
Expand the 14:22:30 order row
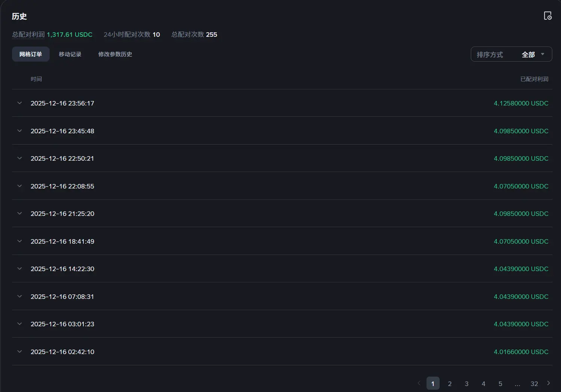(20, 268)
